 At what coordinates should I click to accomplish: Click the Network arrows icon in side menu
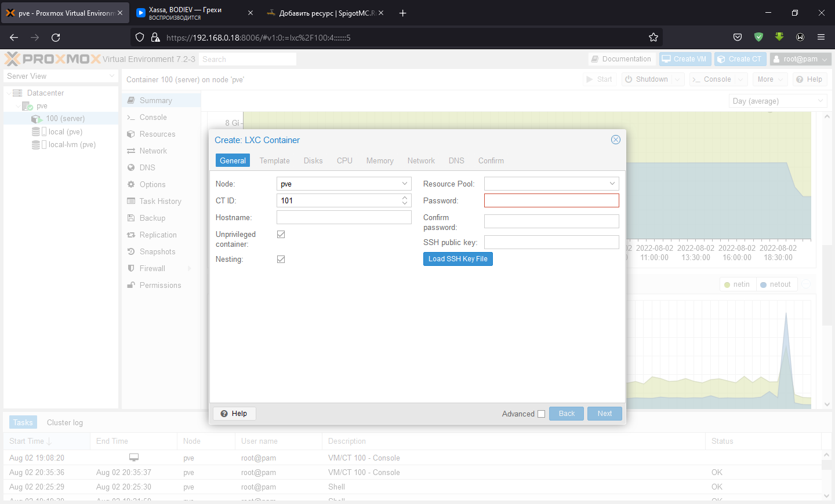click(131, 151)
